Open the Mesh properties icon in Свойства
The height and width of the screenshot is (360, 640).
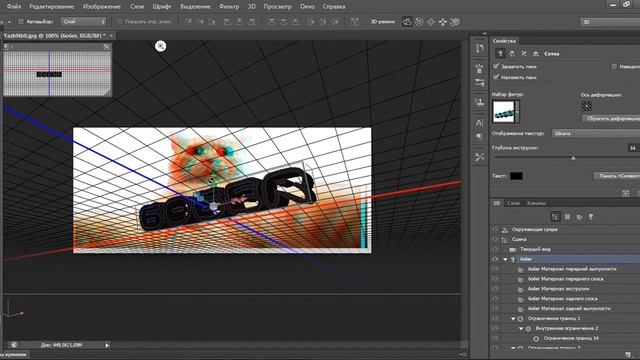click(500, 53)
